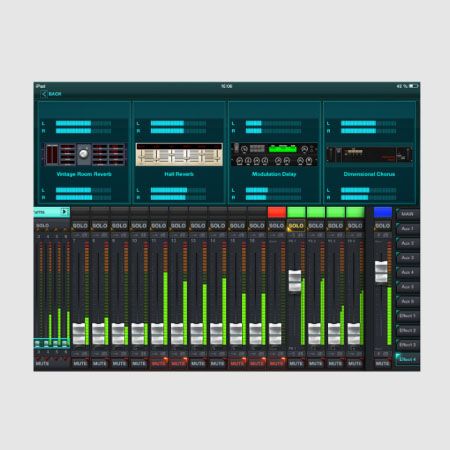Click the blue main channel color label
The image size is (450, 450).
coord(383,212)
